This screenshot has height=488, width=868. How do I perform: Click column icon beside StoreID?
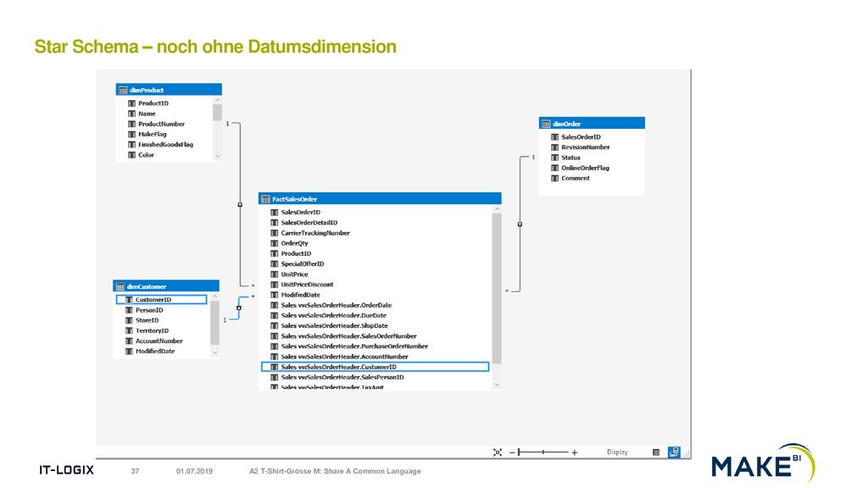pos(129,320)
